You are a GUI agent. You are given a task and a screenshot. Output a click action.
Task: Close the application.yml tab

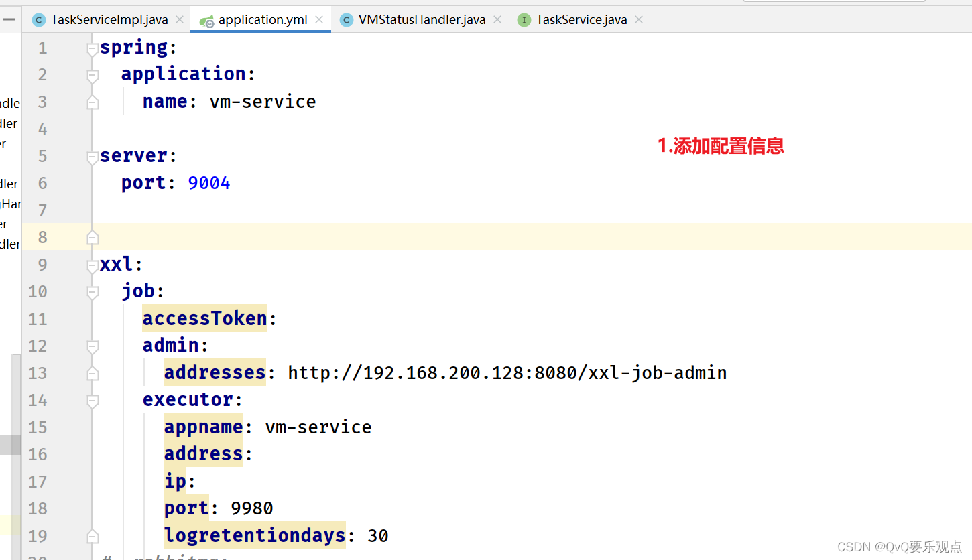(x=319, y=19)
